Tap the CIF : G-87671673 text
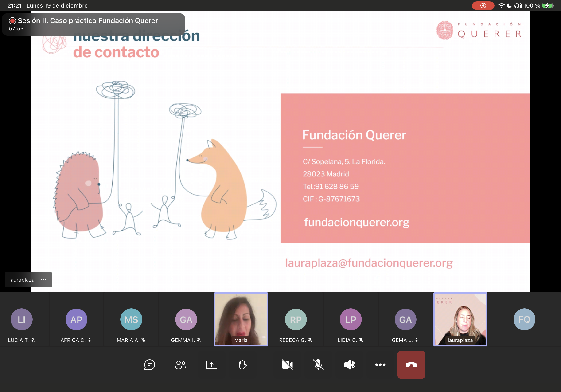Viewport: 561px width, 392px height. click(331, 199)
